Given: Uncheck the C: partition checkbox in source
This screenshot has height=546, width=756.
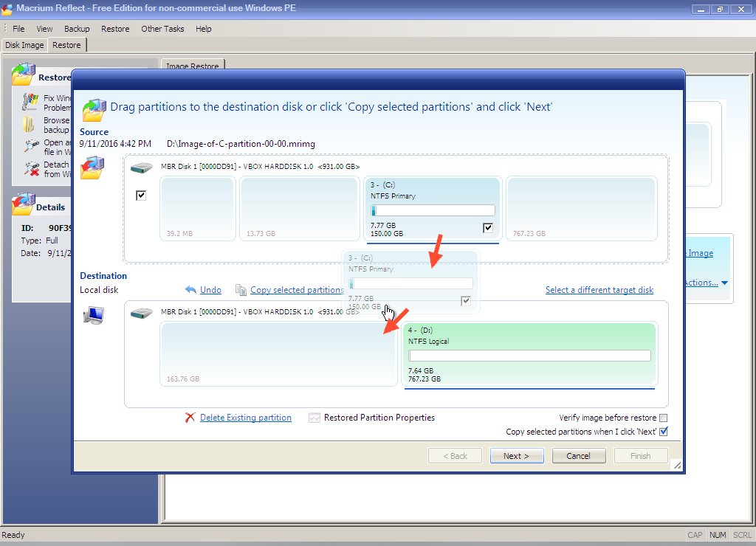Looking at the screenshot, I should [487, 227].
